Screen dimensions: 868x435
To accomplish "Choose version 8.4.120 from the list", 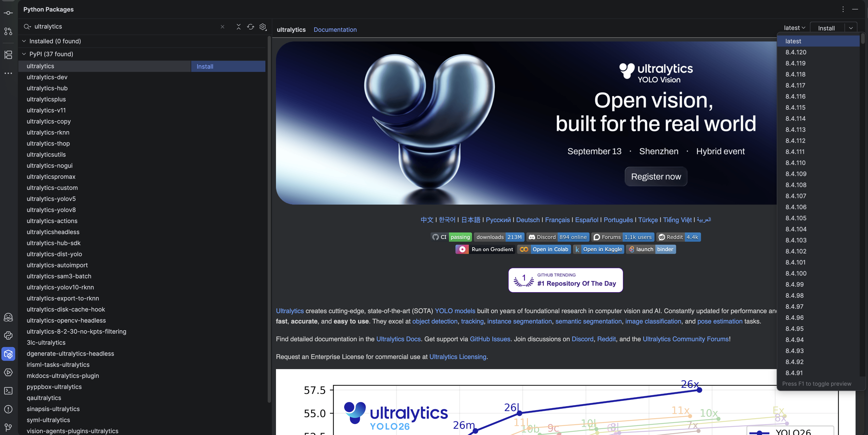I will (818, 52).
